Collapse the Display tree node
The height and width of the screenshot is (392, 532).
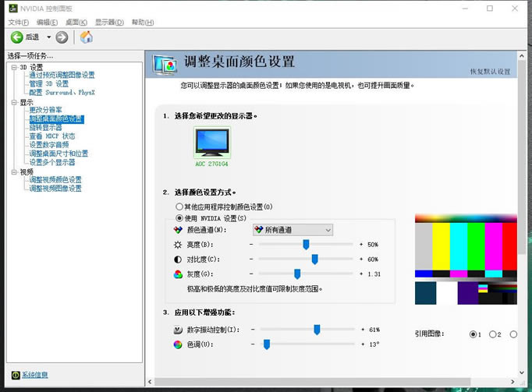pyautogui.click(x=14, y=102)
